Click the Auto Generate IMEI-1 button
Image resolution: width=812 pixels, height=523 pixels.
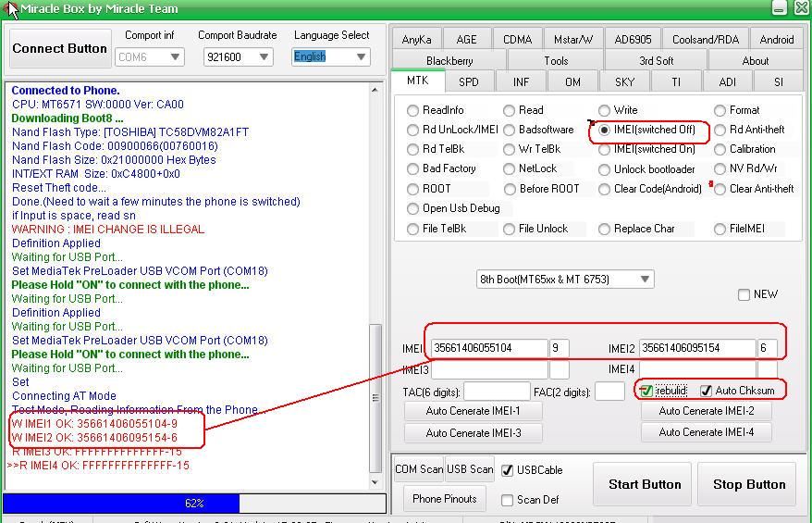click(x=473, y=411)
